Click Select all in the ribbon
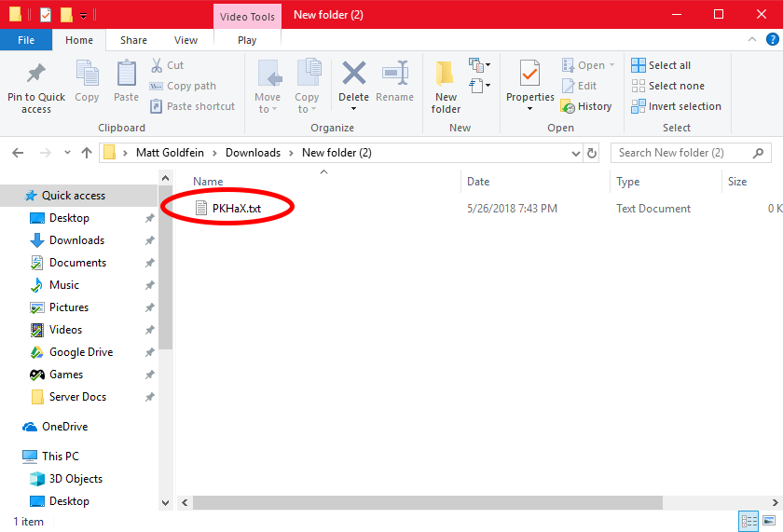The image size is (783, 532). (x=661, y=65)
